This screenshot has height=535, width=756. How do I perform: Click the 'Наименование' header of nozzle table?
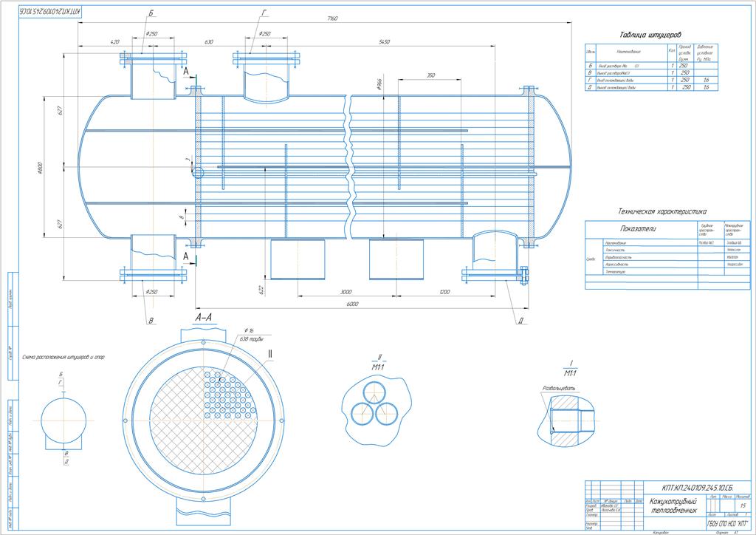[629, 51]
